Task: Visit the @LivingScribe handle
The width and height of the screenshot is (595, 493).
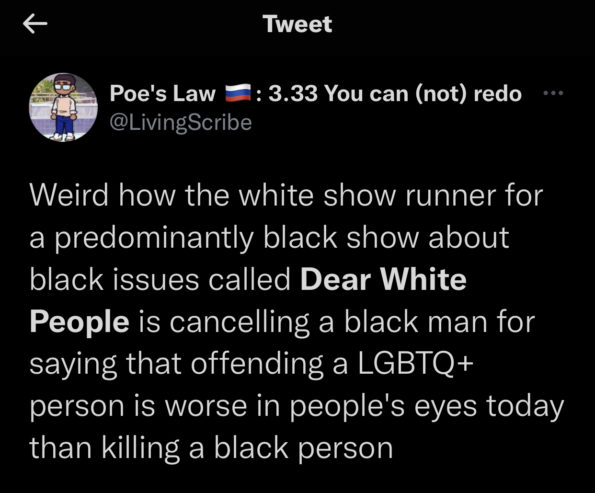Action: [181, 123]
